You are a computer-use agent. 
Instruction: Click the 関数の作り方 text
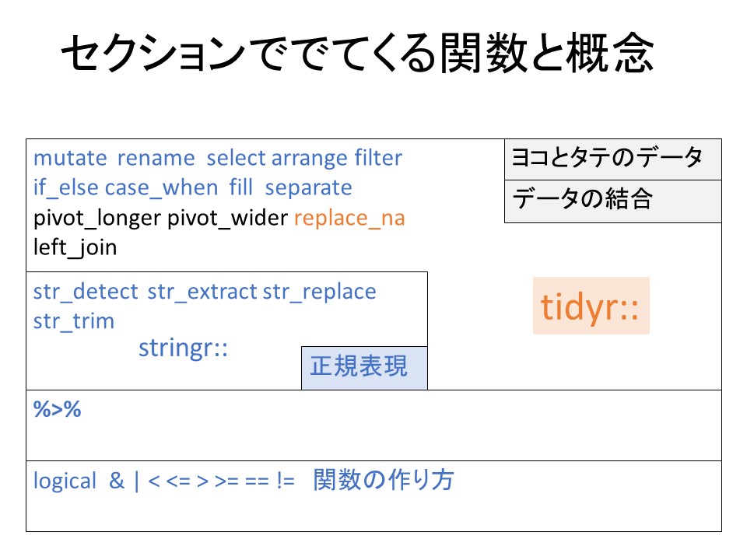[x=384, y=481]
